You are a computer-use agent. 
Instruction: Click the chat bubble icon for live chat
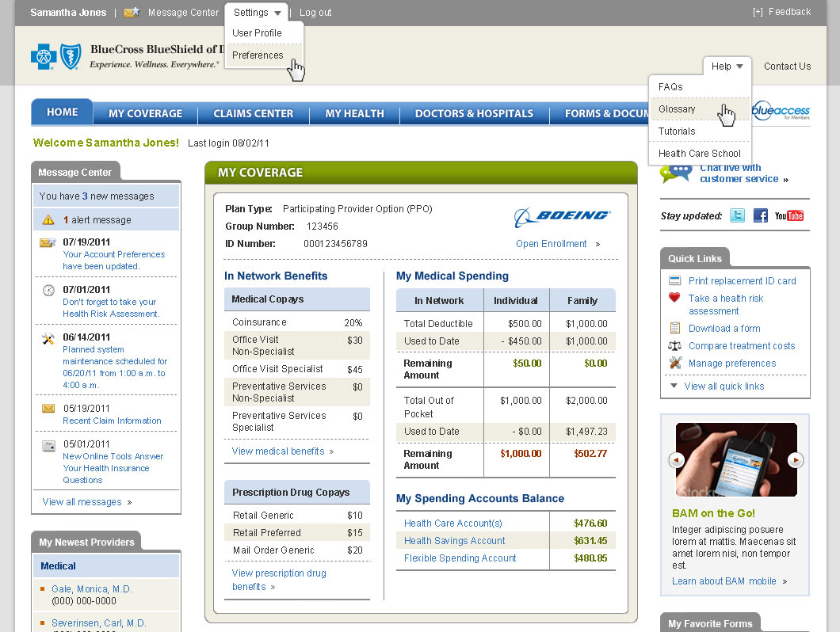coord(676,173)
